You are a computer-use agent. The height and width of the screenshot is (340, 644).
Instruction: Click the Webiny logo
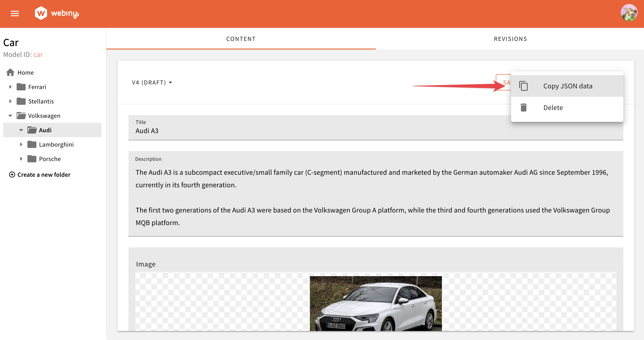57,13
